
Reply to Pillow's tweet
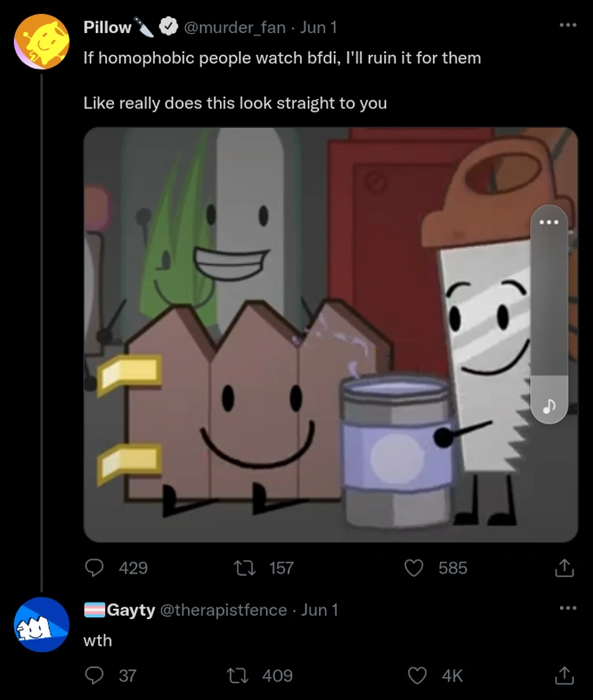[95, 567]
